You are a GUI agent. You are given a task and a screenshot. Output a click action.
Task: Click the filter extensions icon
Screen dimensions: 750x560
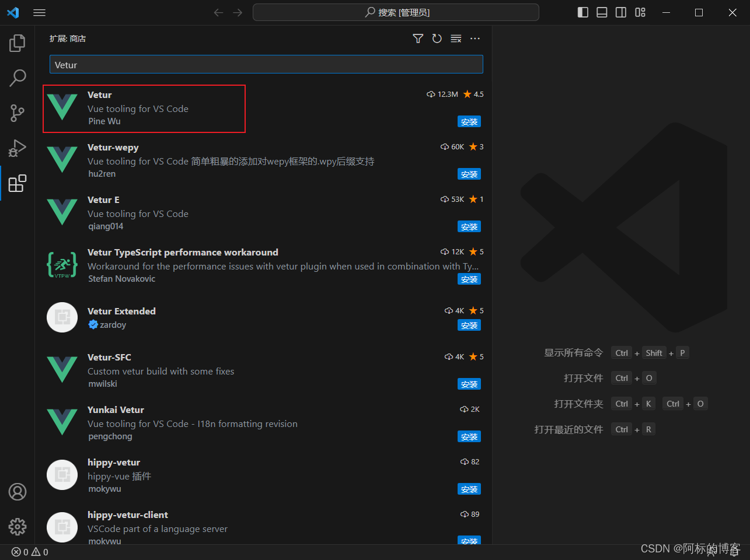418,38
